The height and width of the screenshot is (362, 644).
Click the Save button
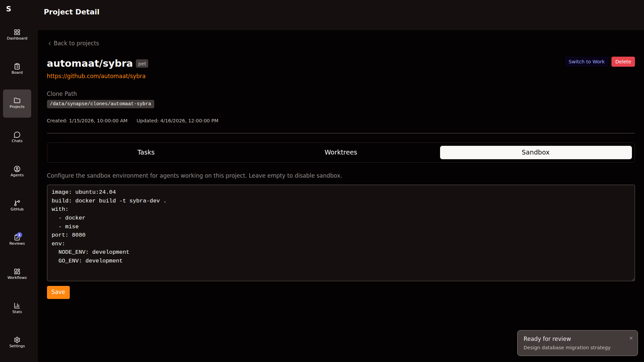(x=58, y=292)
